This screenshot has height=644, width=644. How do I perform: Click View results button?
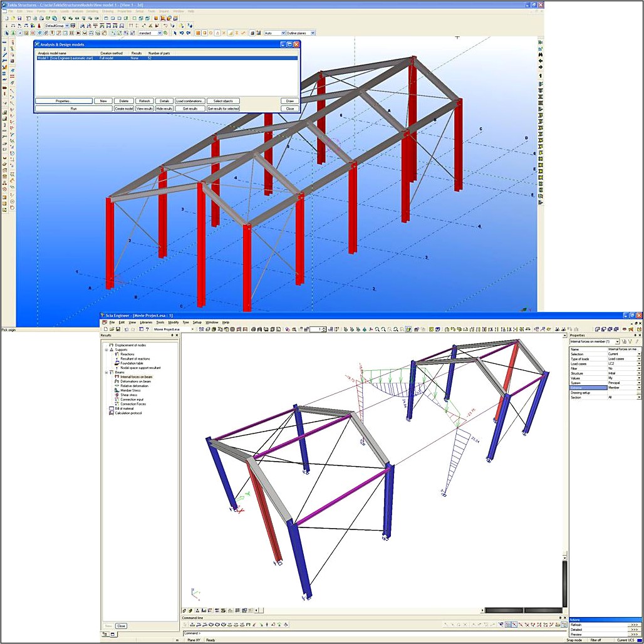[x=145, y=109]
